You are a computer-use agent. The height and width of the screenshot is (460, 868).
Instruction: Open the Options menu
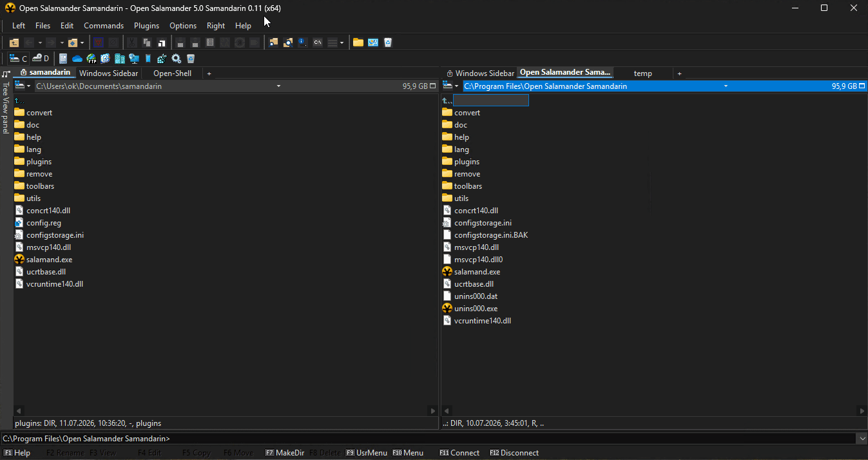183,26
